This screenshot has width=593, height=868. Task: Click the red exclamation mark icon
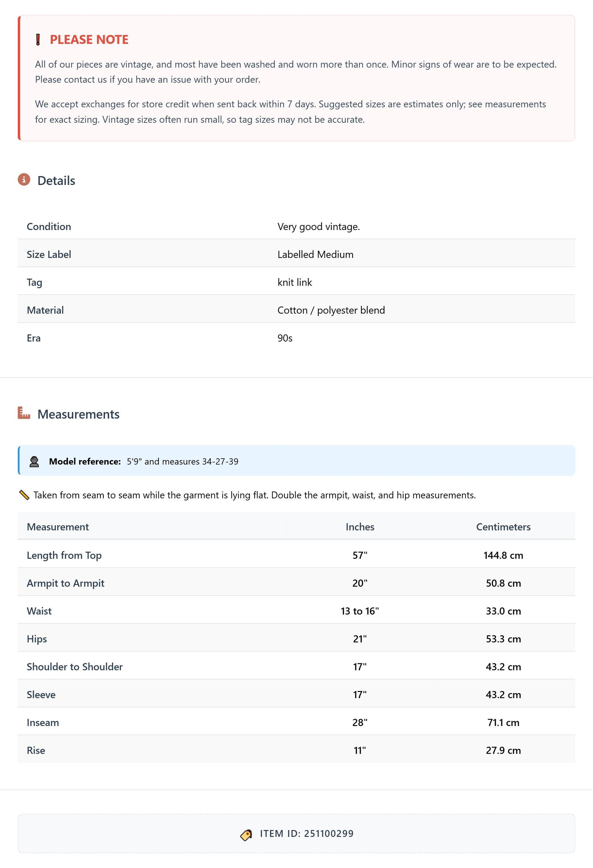pos(38,40)
